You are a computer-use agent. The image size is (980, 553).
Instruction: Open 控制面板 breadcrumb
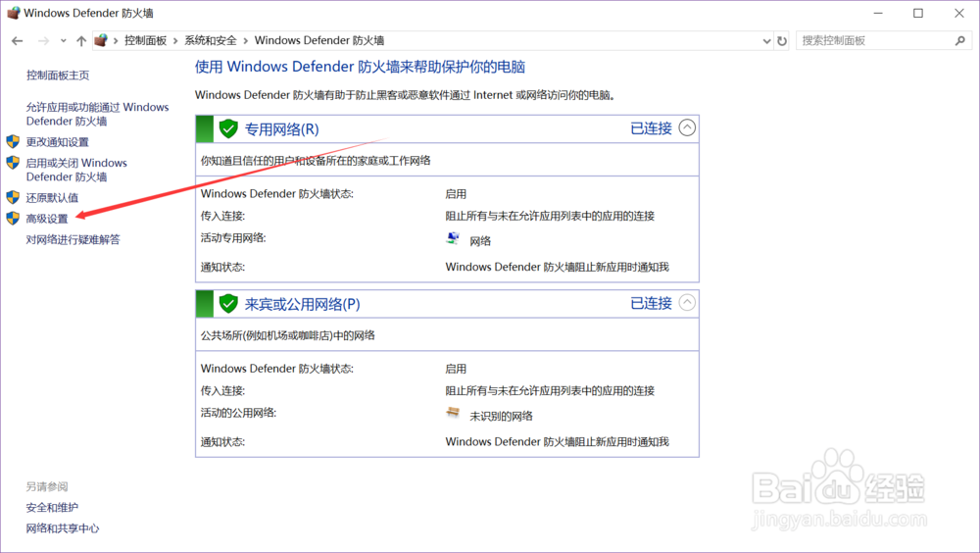(146, 40)
